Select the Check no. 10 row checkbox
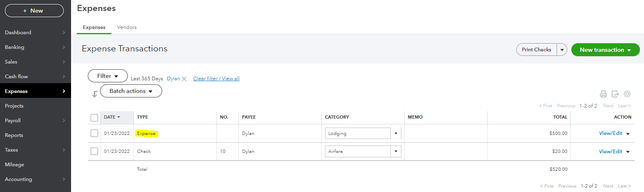Image resolution: width=644 pixels, height=192 pixels. click(x=94, y=151)
